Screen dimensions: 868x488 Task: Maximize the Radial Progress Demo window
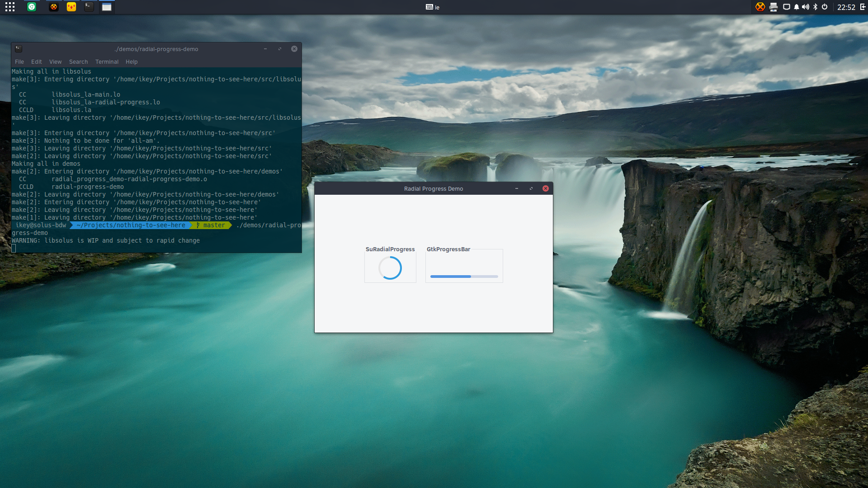coord(531,188)
